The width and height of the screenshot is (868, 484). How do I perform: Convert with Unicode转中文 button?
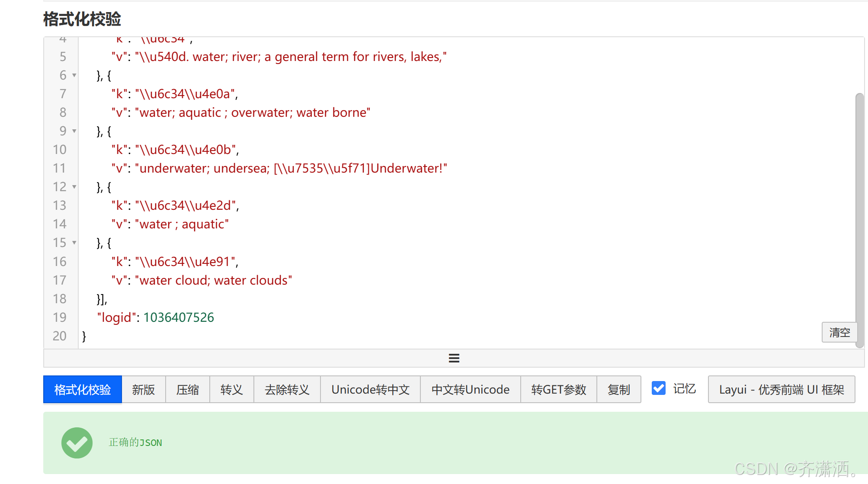[371, 389]
